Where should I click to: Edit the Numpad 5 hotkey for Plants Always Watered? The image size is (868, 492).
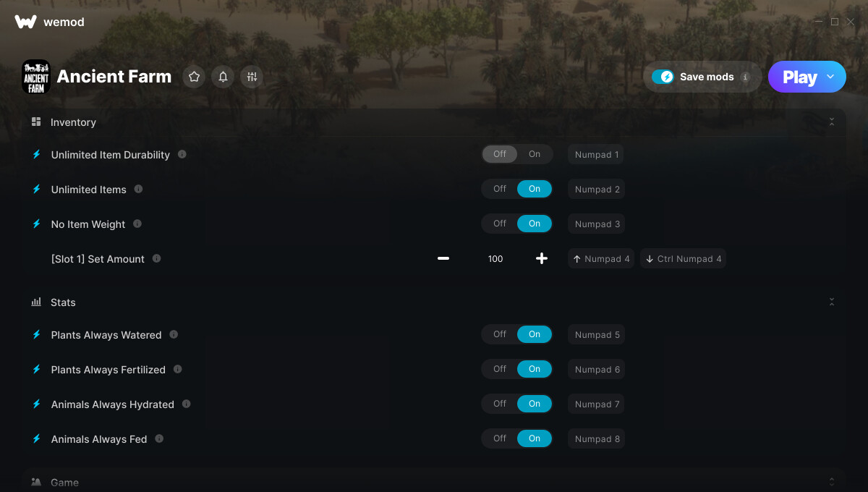(x=597, y=334)
